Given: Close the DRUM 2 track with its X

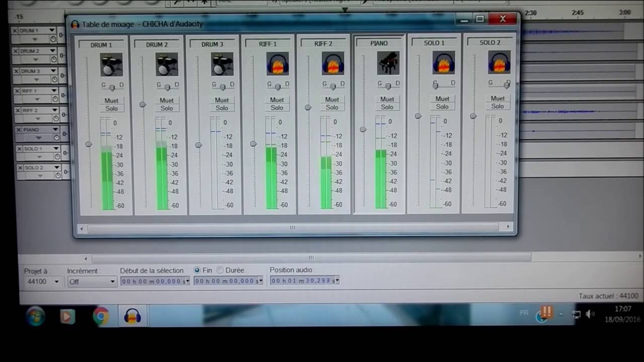Looking at the screenshot, I should pyautogui.click(x=16, y=51).
